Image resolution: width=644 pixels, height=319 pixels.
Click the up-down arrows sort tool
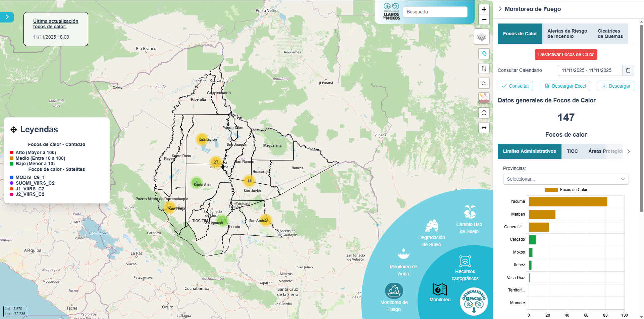(x=484, y=69)
